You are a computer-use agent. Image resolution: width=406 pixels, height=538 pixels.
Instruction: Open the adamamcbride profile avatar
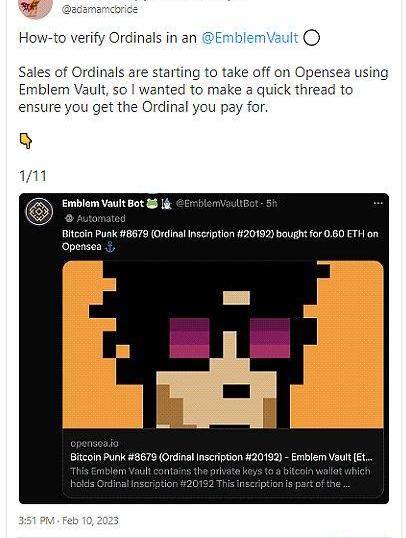click(x=35, y=8)
